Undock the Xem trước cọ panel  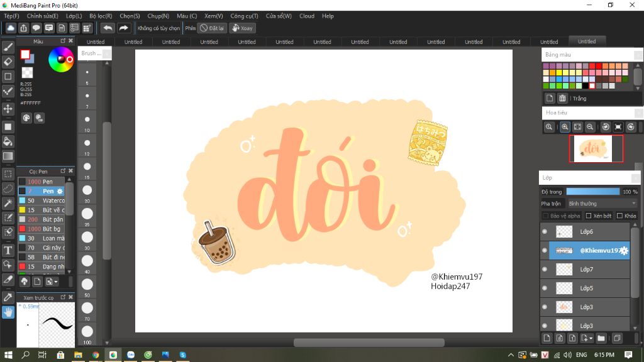(x=63, y=297)
